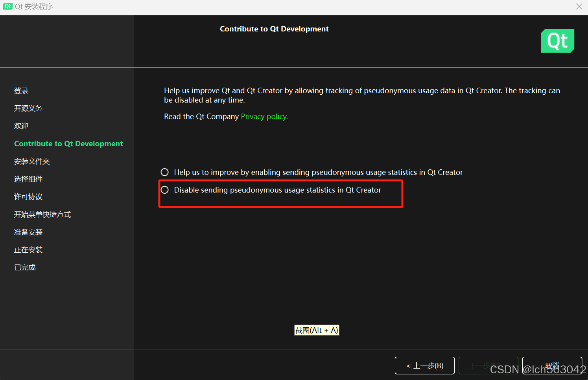588x380 pixels.
Task: Click the Contribute to Qt Development page title
Action: [274, 29]
